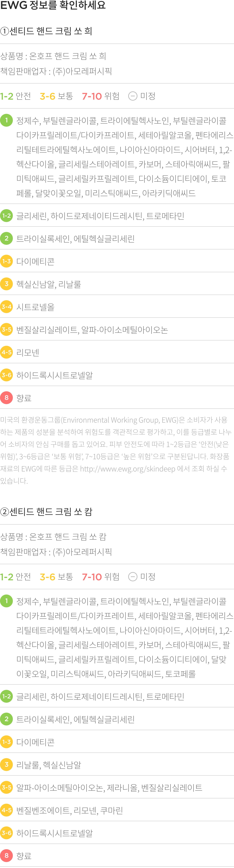Image resolution: width=234 pixels, height=868 pixels.
Task: Click the 7-10 위험 legend label in first section
Action: pyautogui.click(x=101, y=96)
